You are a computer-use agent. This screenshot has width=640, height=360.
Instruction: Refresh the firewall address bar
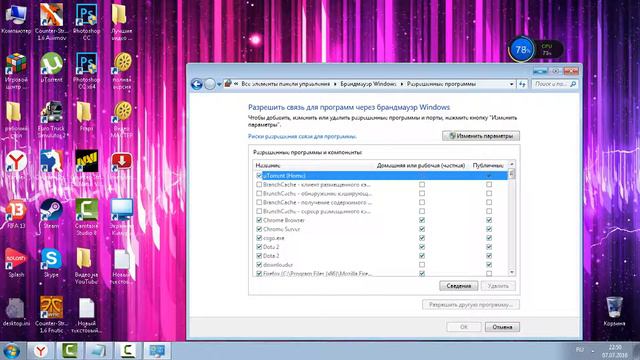522,84
